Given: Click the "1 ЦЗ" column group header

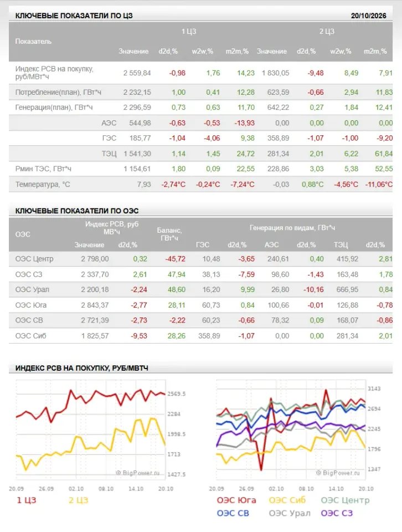Looking at the screenshot, I should [189, 32].
